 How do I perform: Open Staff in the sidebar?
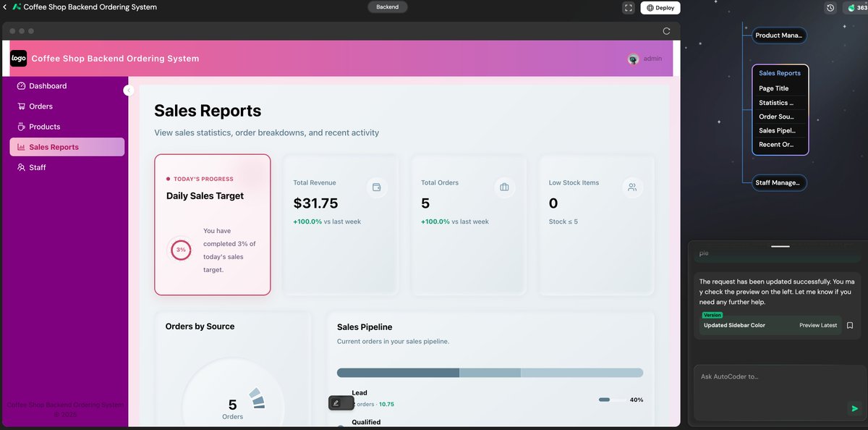click(67, 167)
